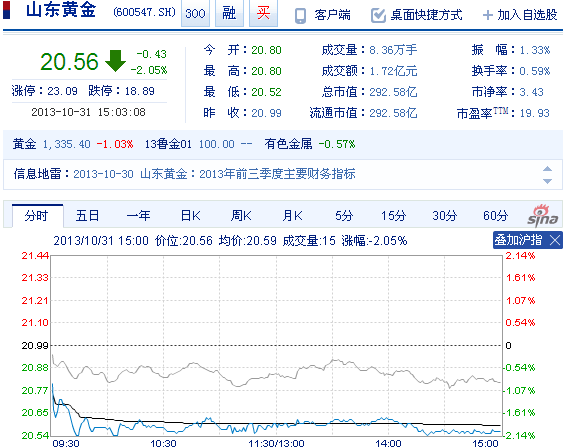
Task: Switch to the 月K chart tab
Action: [292, 216]
